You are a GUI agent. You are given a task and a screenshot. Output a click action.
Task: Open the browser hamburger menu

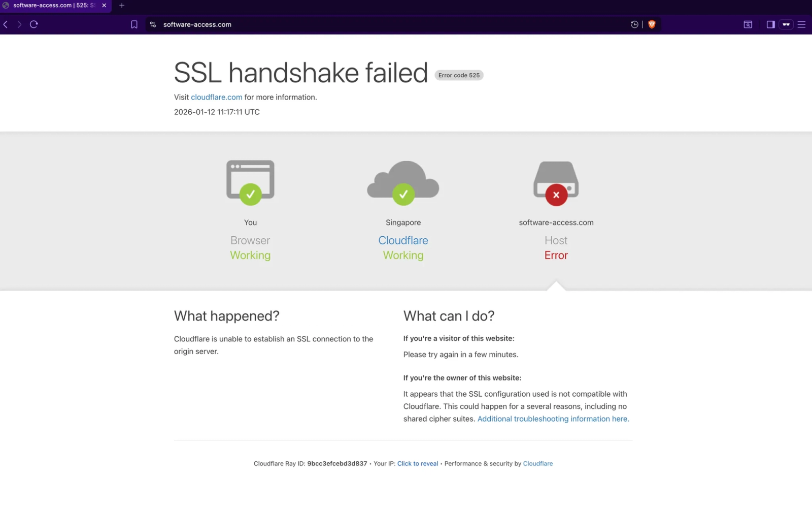(802, 24)
